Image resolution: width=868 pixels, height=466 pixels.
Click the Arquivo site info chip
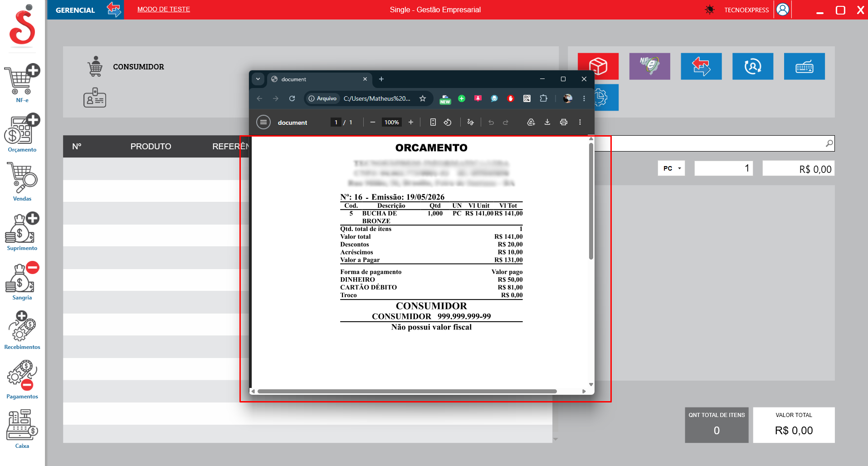tap(322, 98)
